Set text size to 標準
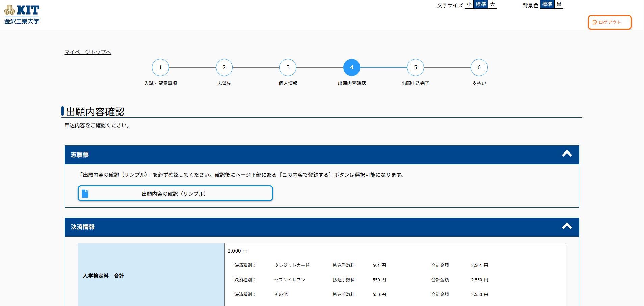 (x=480, y=4)
